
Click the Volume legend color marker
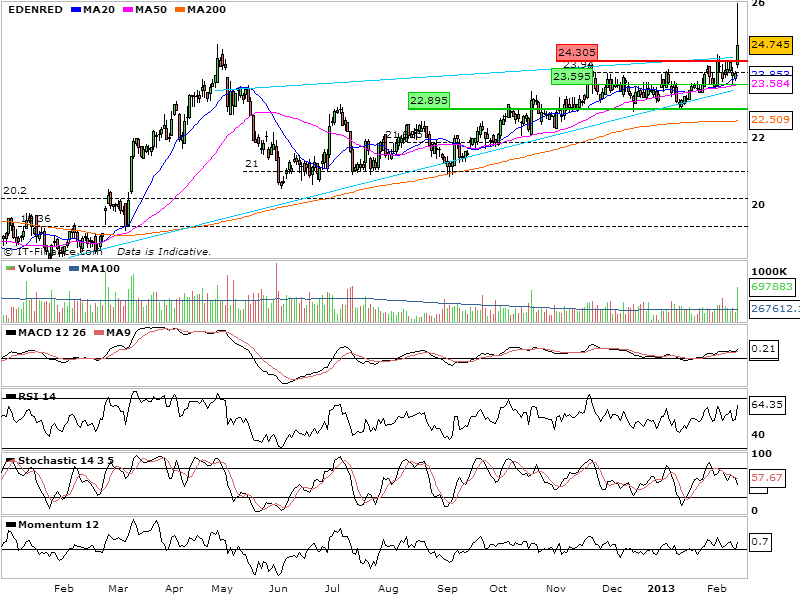pos(11,268)
